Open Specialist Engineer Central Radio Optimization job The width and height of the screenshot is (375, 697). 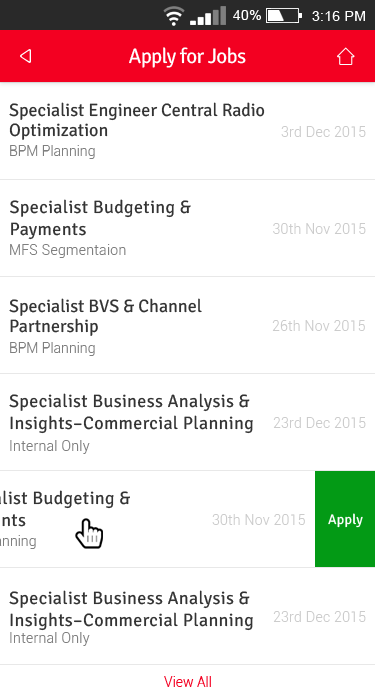188,131
